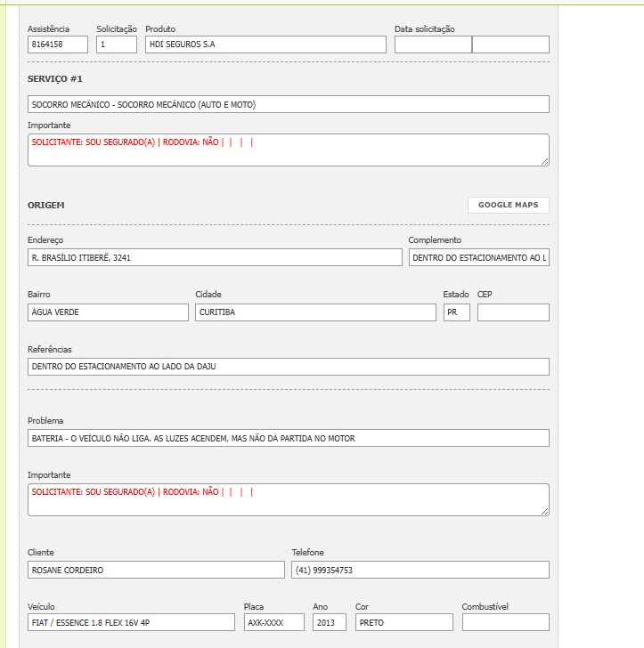Viewport: 644px width, 648px height.
Task: Click the Cidade field Curitiba
Action: [x=315, y=312]
